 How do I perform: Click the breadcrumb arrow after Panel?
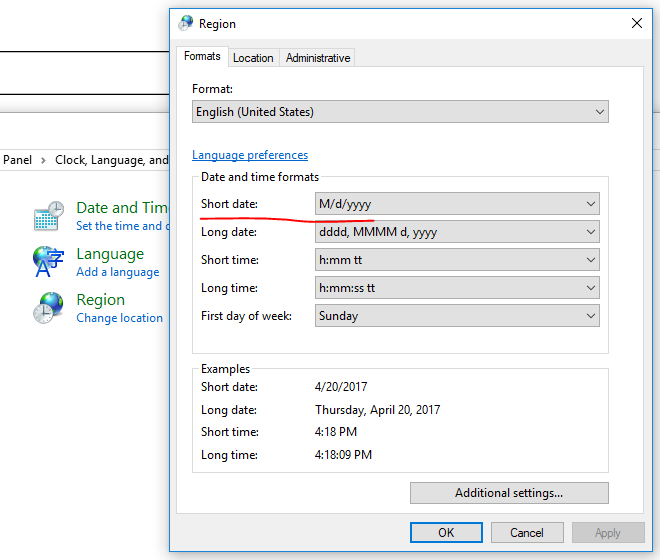pos(43,160)
